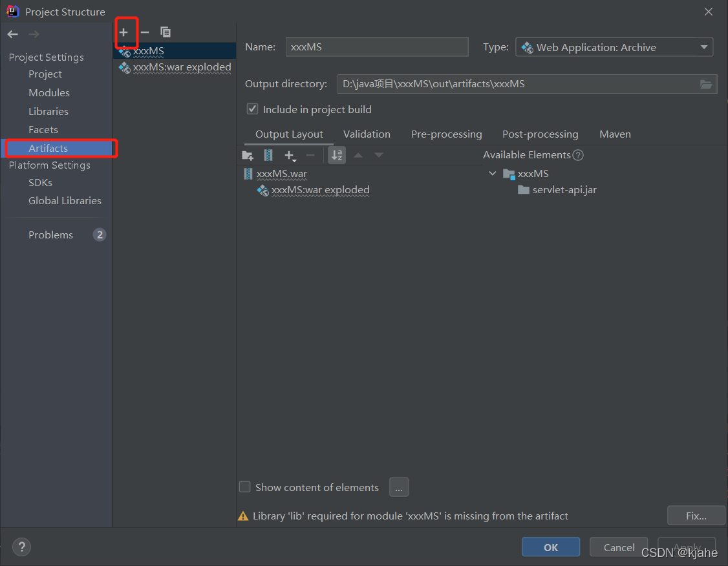728x566 pixels.
Task: Click the Remove element minus icon in layout toolbar
Action: 310,156
